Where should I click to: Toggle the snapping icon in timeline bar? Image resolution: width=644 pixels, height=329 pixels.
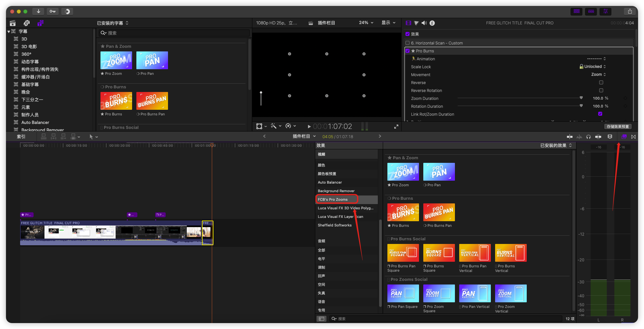pos(598,137)
